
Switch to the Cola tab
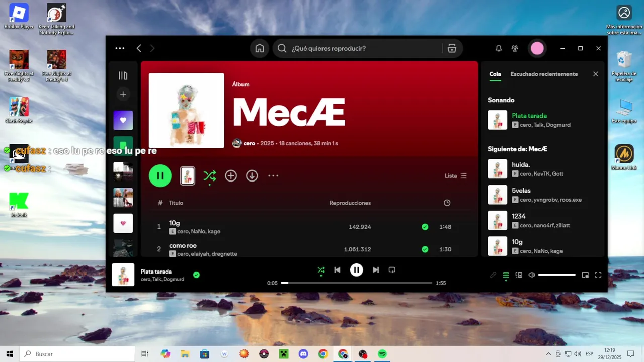(495, 74)
